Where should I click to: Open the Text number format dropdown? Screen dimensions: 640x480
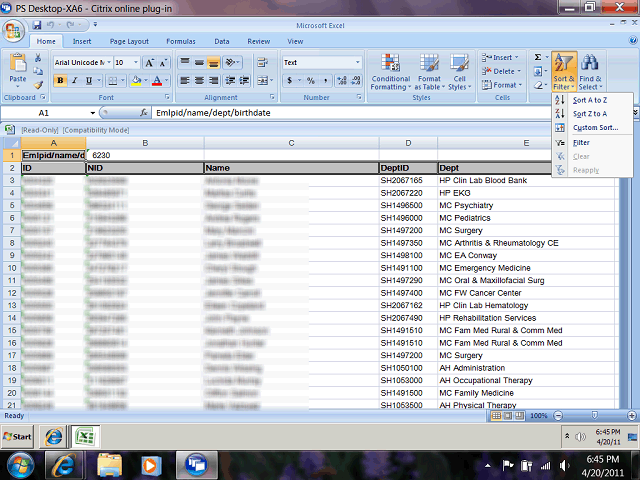[x=357, y=62]
